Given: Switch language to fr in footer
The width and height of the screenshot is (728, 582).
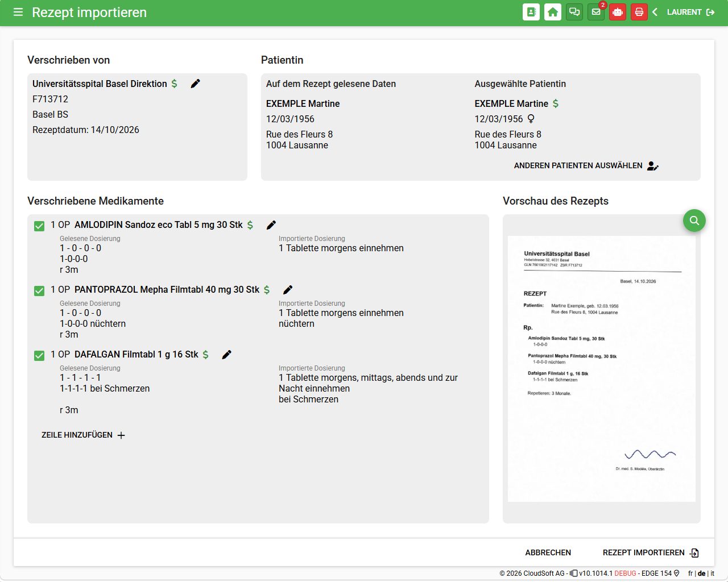Looking at the screenshot, I should click(690, 573).
